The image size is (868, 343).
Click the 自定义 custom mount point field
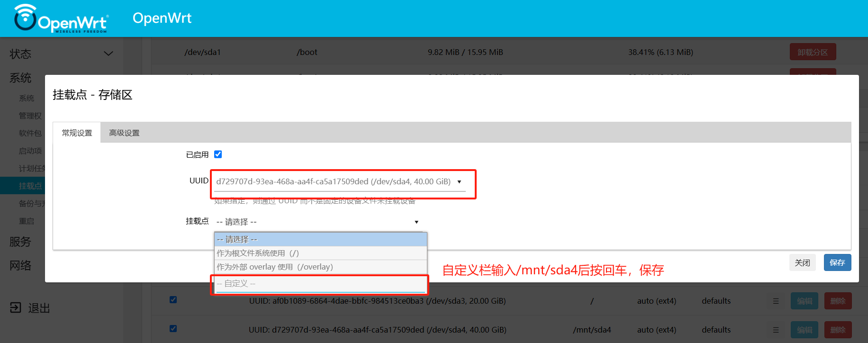(x=321, y=284)
